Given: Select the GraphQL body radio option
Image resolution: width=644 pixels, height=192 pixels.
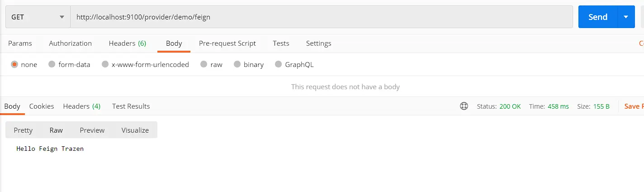Looking at the screenshot, I should point(278,65).
